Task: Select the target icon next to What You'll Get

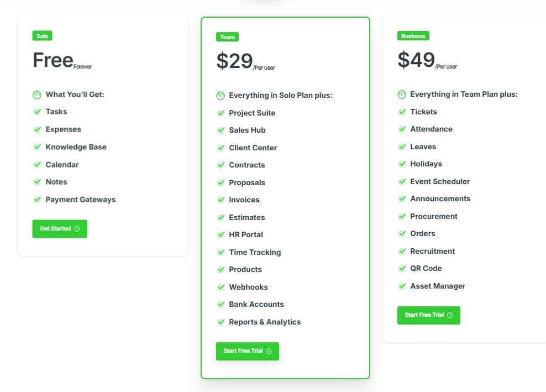Action: [36, 95]
